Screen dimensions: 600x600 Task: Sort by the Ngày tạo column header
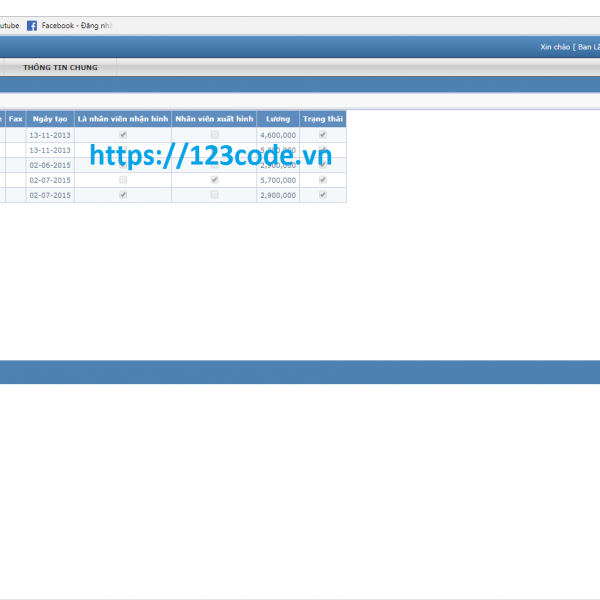50,118
